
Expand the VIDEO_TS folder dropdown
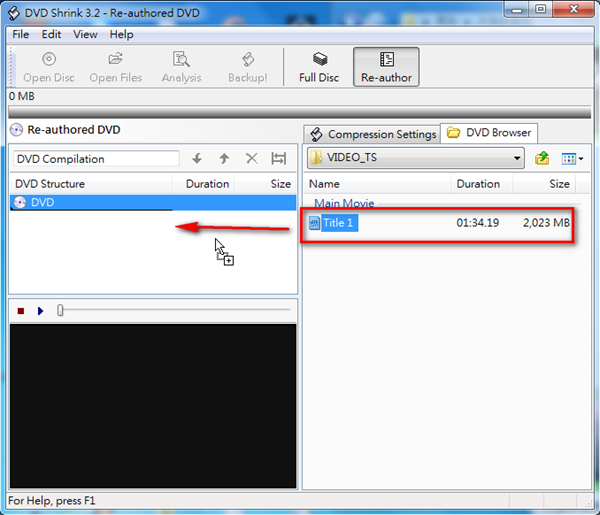pyautogui.click(x=517, y=158)
